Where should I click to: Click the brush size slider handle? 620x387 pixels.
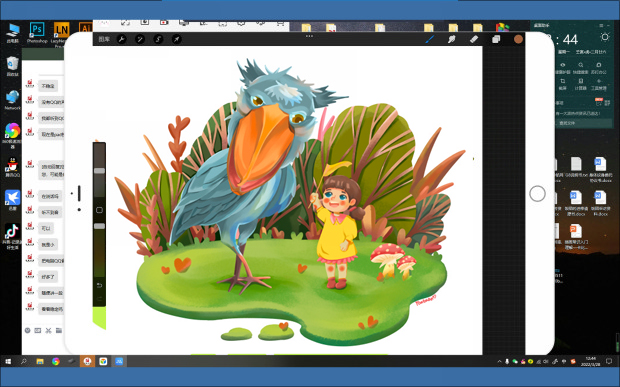pos(99,171)
